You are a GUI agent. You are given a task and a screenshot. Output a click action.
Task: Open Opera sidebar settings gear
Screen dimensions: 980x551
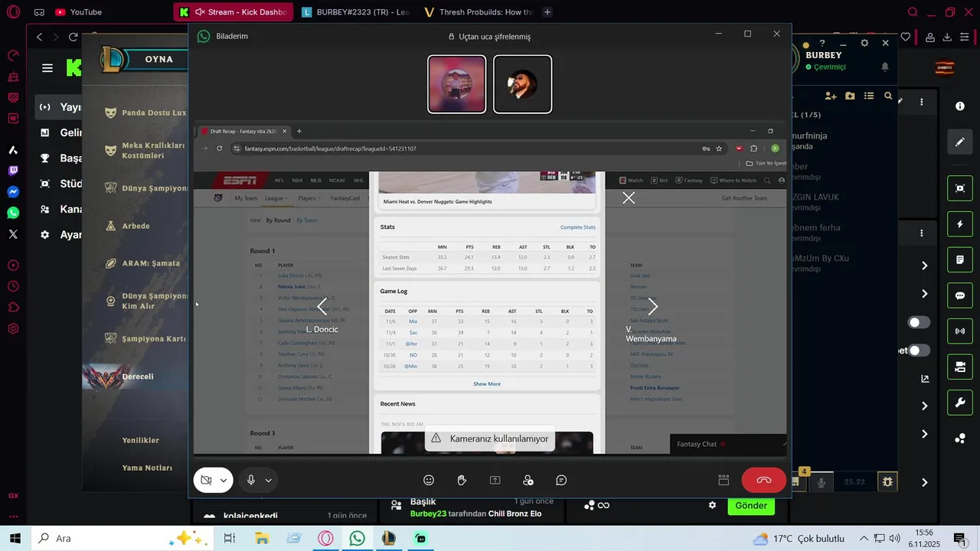click(x=13, y=329)
